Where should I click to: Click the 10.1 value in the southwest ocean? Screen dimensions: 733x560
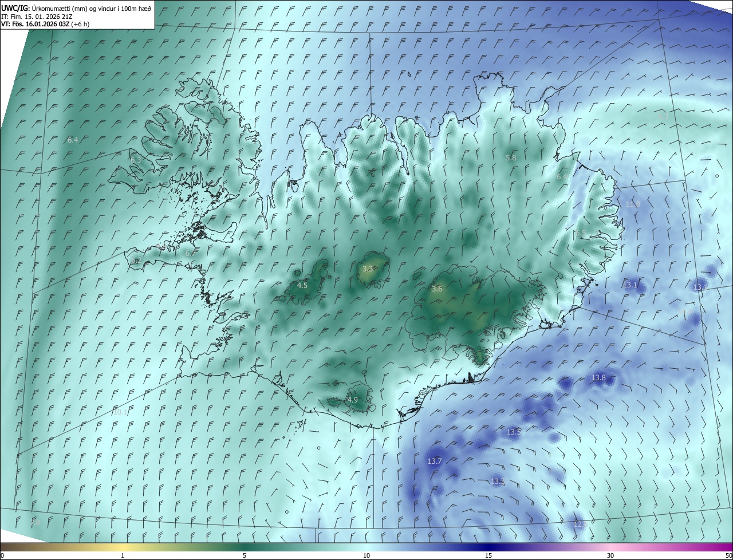tap(120, 412)
